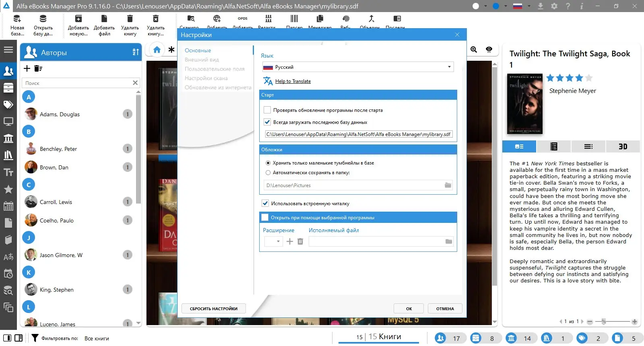Click the 'Удалить книгу' trash icon
Screen dimensions: 644x346
click(130, 25)
